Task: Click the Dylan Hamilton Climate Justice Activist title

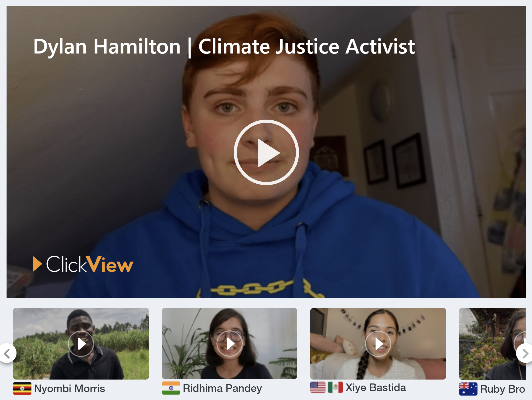Action: [224, 47]
